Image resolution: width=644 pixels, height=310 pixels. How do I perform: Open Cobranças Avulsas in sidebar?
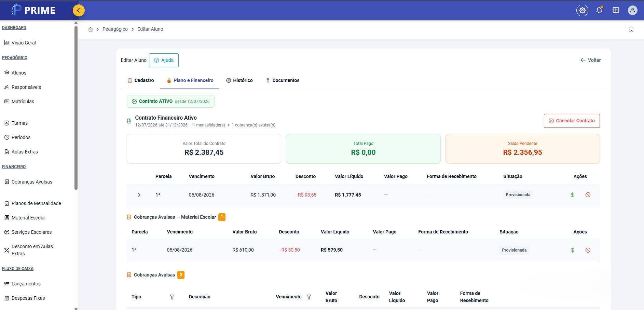click(32, 182)
